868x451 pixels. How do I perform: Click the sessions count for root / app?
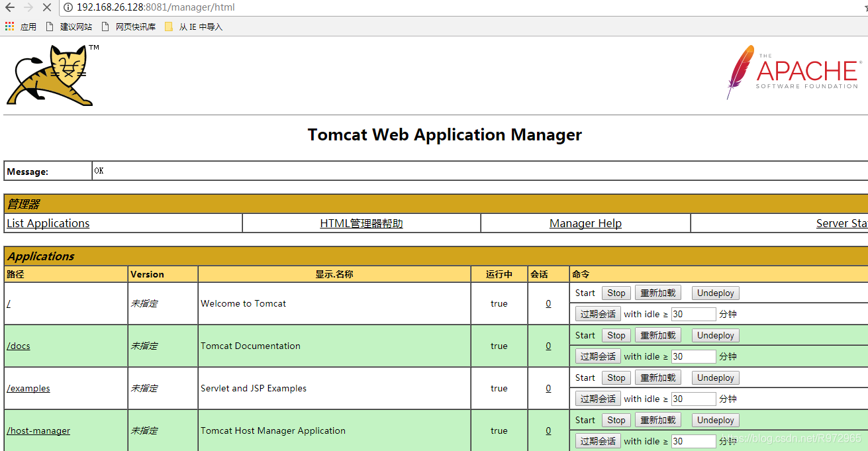pyautogui.click(x=548, y=303)
